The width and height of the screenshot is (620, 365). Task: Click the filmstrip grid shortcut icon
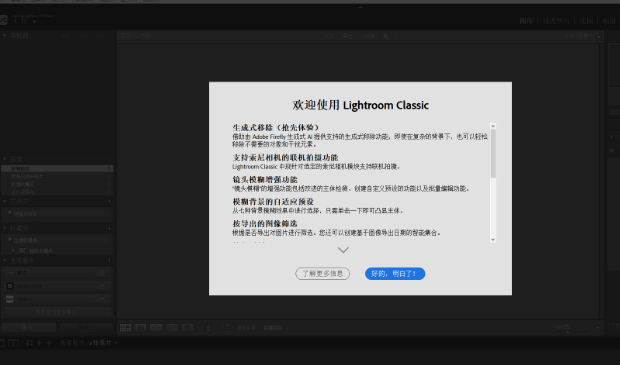coord(29,343)
